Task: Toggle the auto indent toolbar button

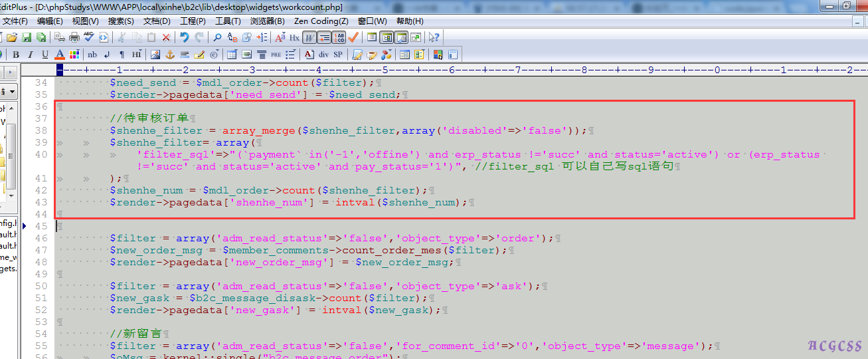Action: [325, 37]
